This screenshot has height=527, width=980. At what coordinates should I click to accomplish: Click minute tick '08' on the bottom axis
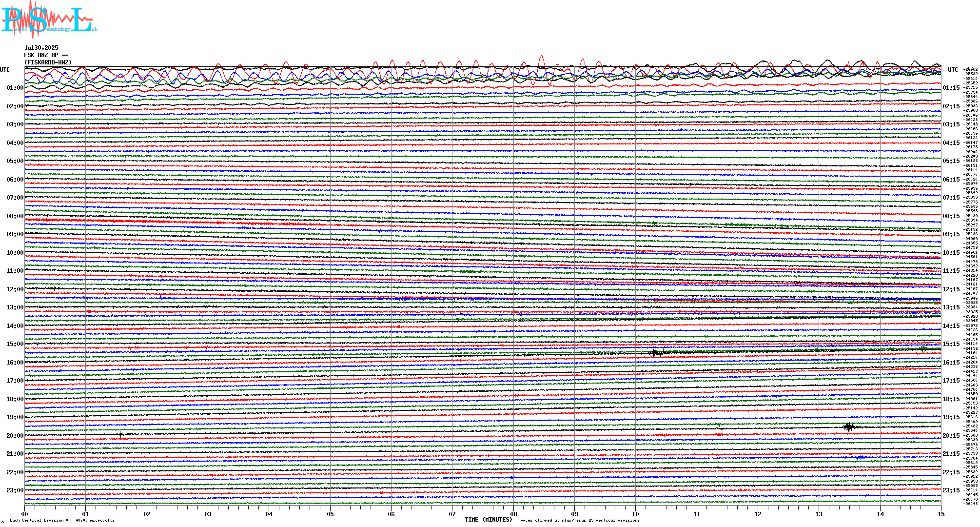coord(513,514)
